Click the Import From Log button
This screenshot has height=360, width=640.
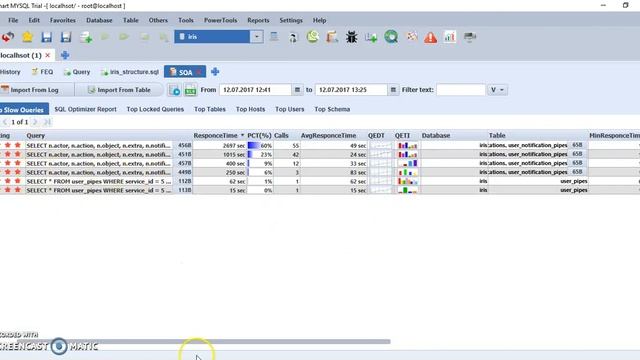[x=34, y=90]
